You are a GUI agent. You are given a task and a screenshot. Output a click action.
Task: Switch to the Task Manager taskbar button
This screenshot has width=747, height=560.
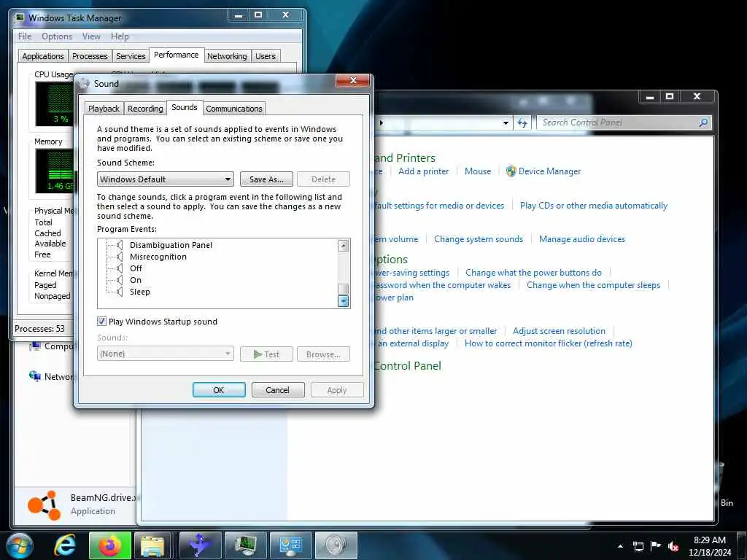click(245, 545)
